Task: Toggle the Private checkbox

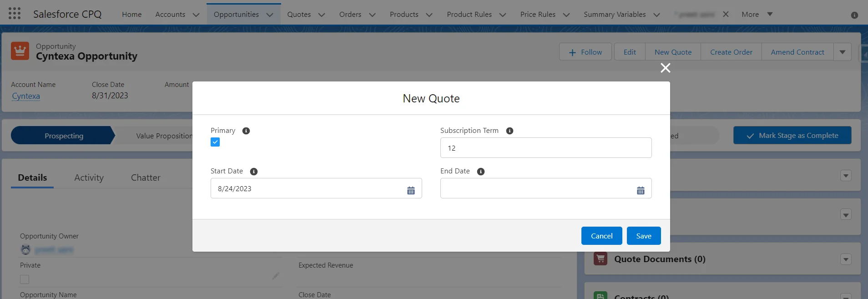Action: [25, 279]
